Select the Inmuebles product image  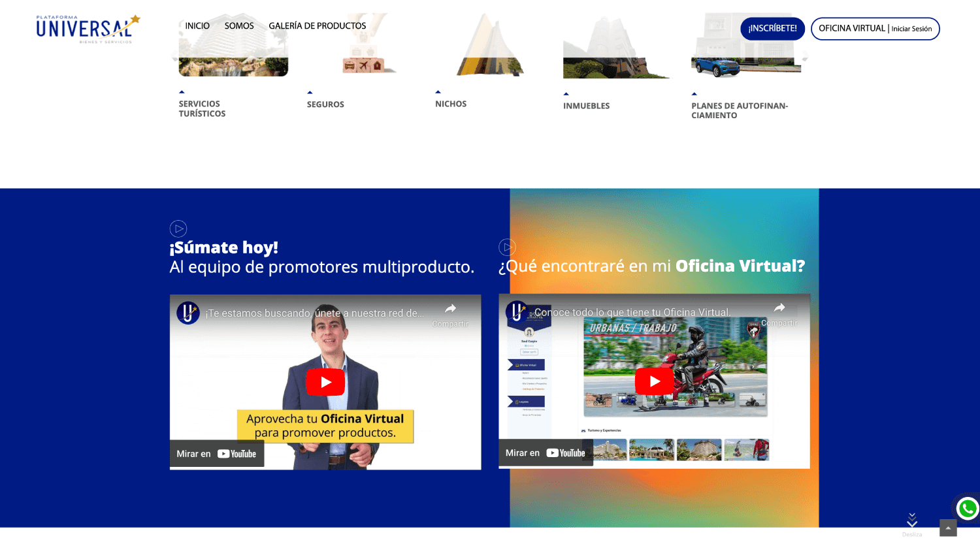[617, 46]
